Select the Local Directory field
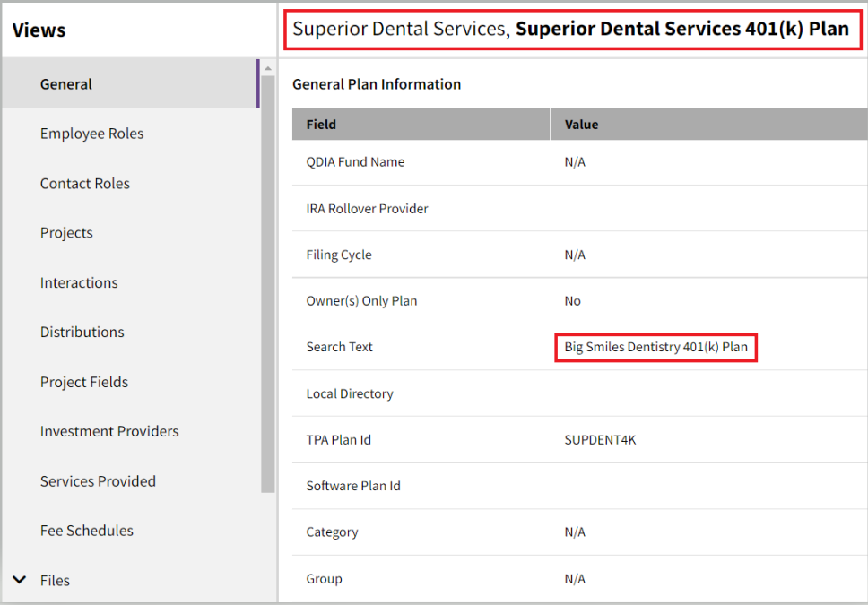 click(350, 393)
